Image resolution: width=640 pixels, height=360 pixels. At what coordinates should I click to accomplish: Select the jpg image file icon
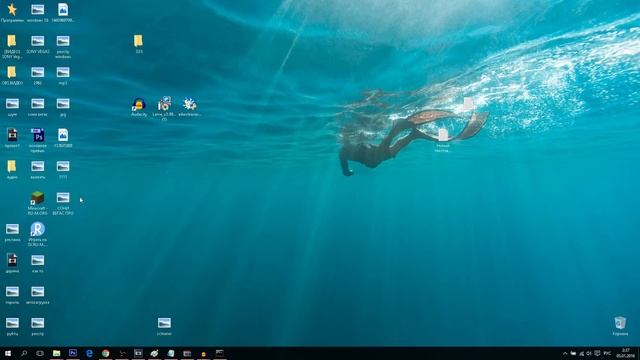(63, 103)
